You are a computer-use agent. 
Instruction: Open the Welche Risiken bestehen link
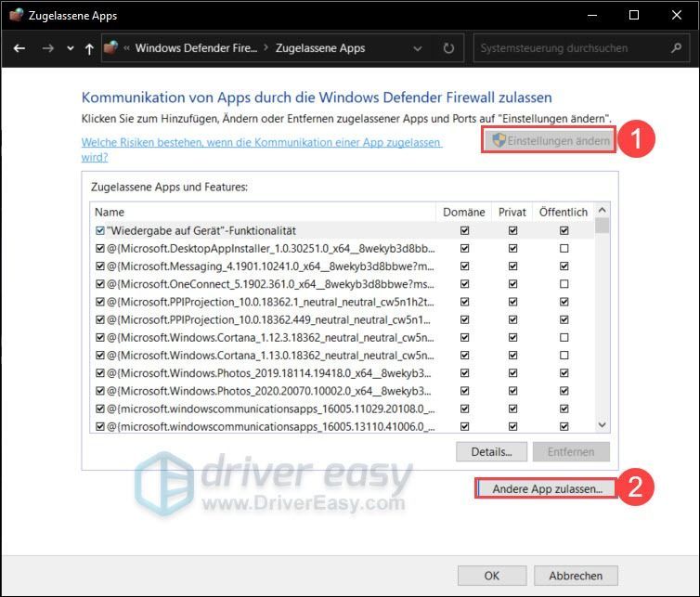tap(262, 149)
